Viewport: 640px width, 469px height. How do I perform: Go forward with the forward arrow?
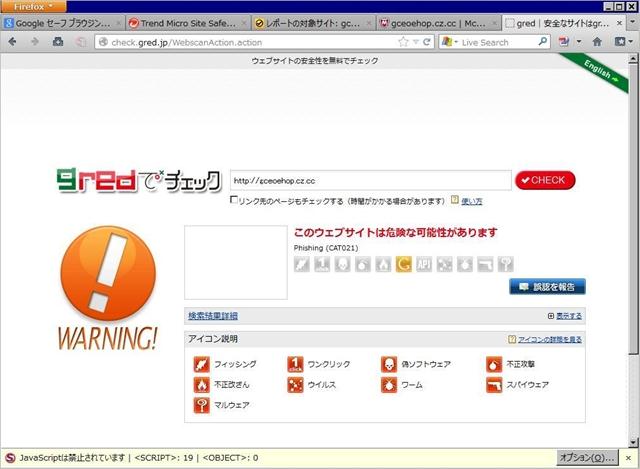pyautogui.click(x=35, y=42)
